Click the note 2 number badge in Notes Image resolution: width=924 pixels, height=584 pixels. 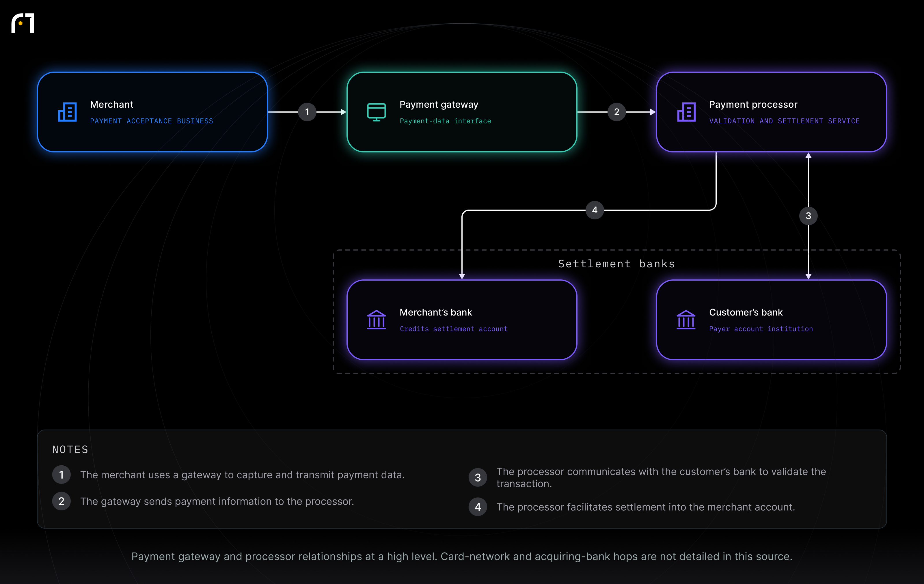click(x=62, y=501)
